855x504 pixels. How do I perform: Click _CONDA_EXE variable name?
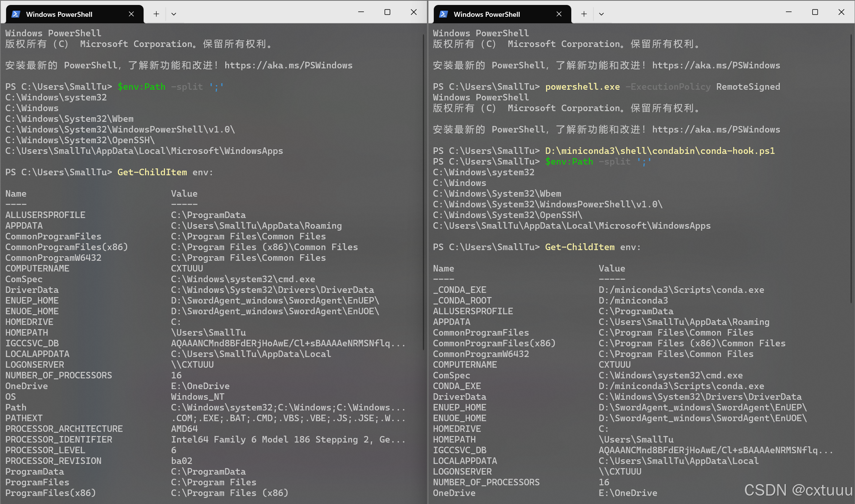tap(460, 290)
